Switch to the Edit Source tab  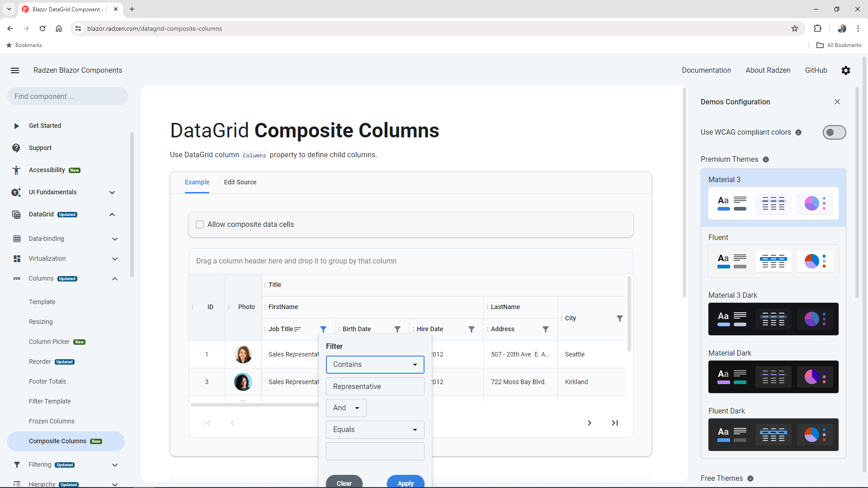[240, 182]
